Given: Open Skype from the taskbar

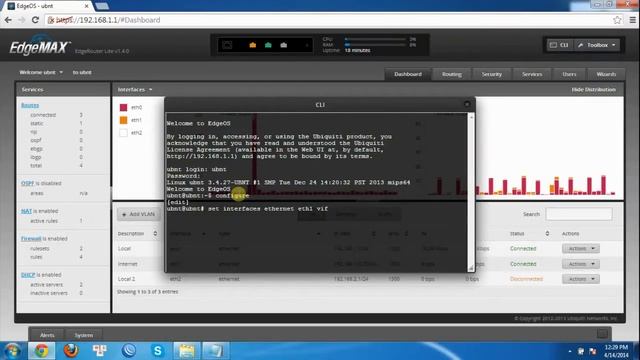Looking at the screenshot, I should pos(158,351).
